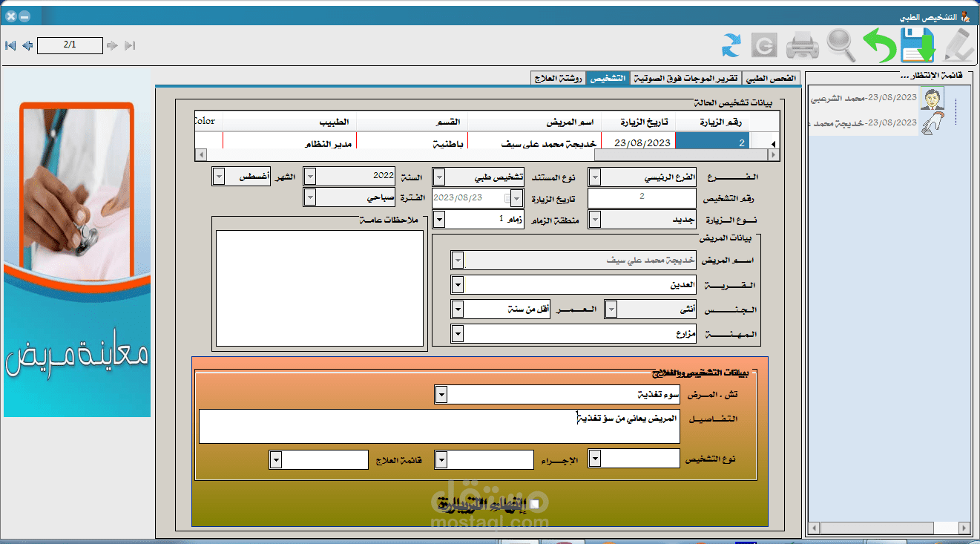Activate edit mode with the pencil icon
The image size is (980, 544).
pyautogui.click(x=957, y=45)
